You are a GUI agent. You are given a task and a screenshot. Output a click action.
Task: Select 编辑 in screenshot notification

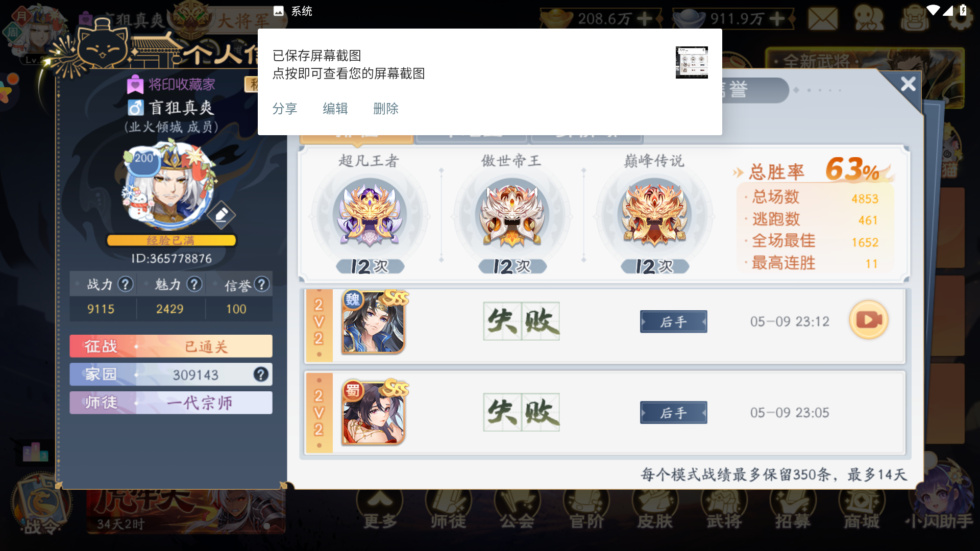point(335,109)
